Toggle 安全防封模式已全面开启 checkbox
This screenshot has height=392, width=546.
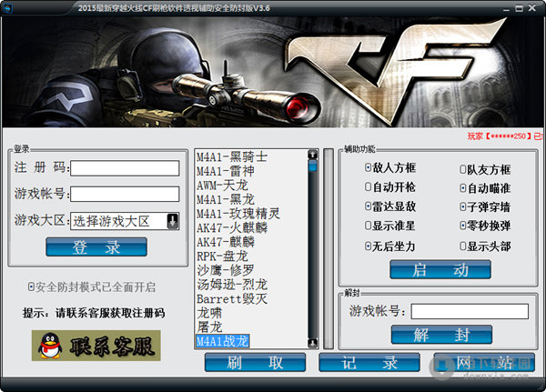tap(31, 286)
